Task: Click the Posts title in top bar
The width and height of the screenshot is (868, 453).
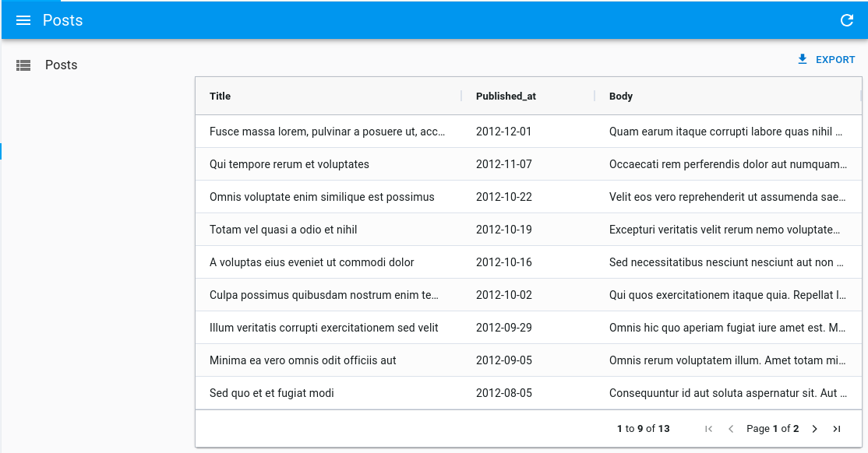Action: tap(63, 20)
